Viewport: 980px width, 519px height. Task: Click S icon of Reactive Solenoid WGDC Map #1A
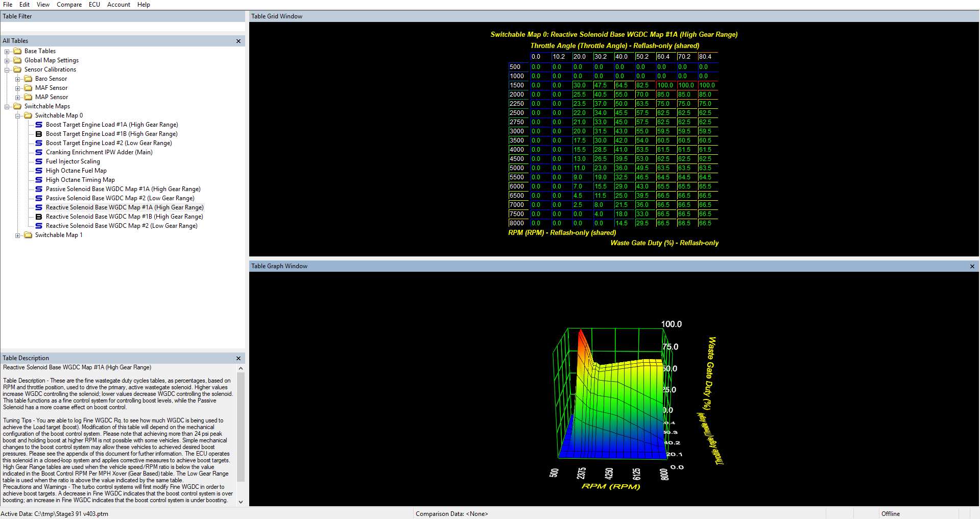pyautogui.click(x=39, y=207)
